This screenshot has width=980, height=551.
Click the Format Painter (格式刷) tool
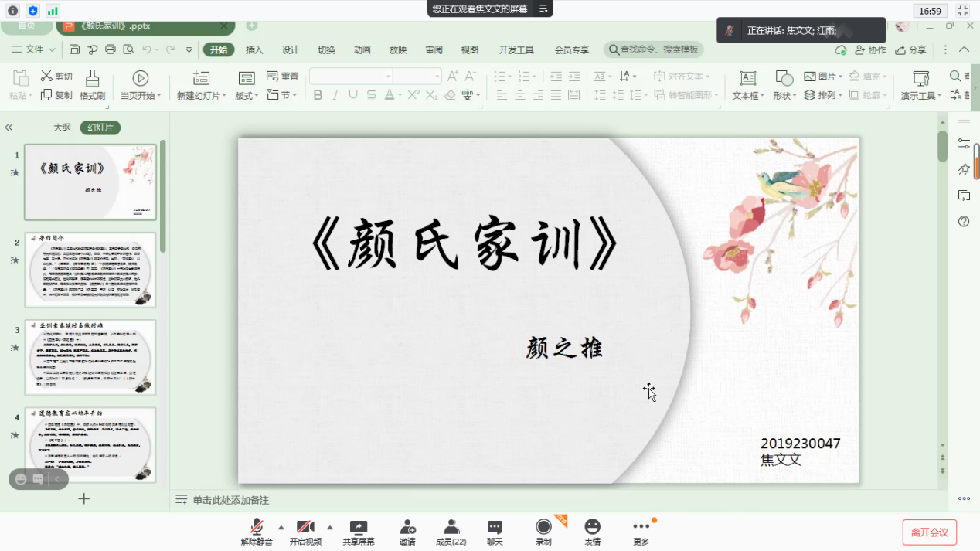92,85
